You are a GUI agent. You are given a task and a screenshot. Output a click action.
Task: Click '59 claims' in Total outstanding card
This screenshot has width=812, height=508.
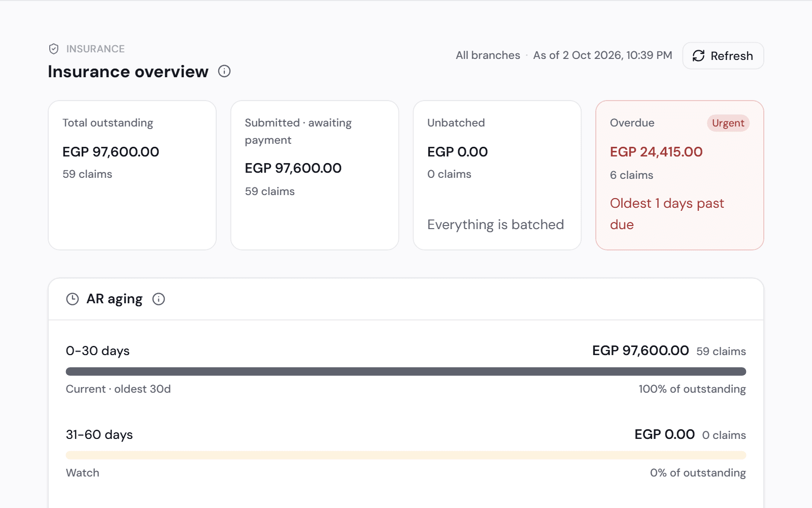pyautogui.click(x=87, y=174)
